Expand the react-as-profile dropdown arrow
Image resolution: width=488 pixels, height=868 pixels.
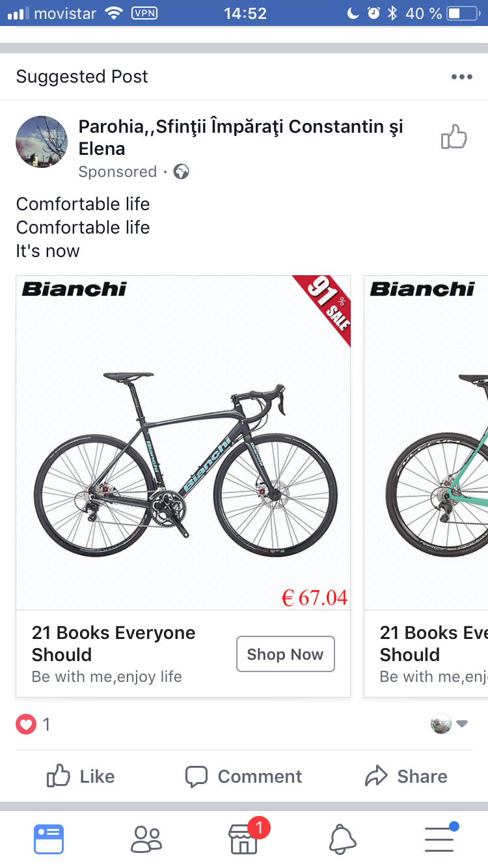pyautogui.click(x=462, y=724)
